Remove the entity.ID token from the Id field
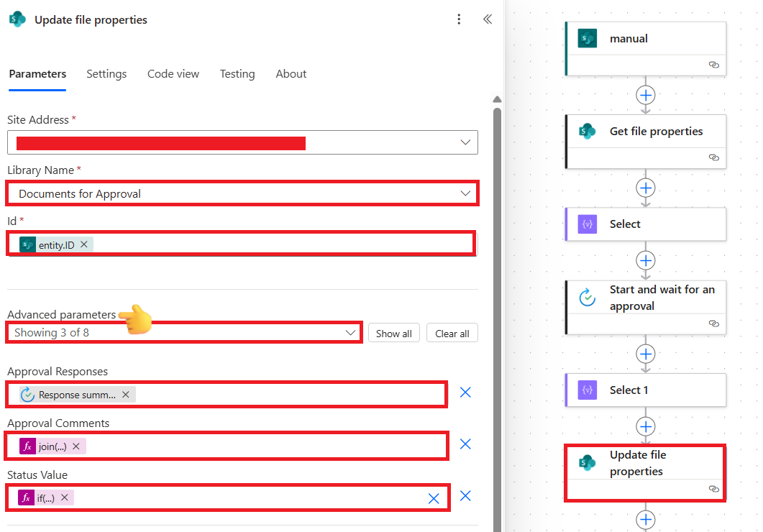This screenshot has width=763, height=532. 84,244
